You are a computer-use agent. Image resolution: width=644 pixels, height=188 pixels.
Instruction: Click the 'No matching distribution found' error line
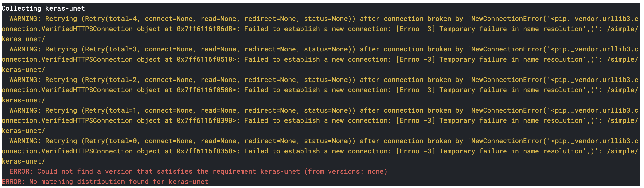click(x=105, y=182)
